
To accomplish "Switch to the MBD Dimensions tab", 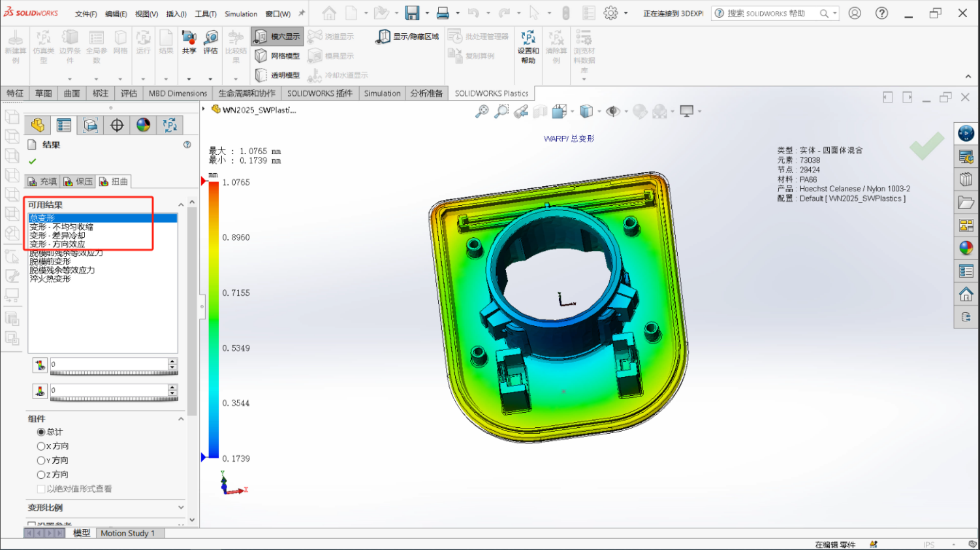I will [178, 93].
